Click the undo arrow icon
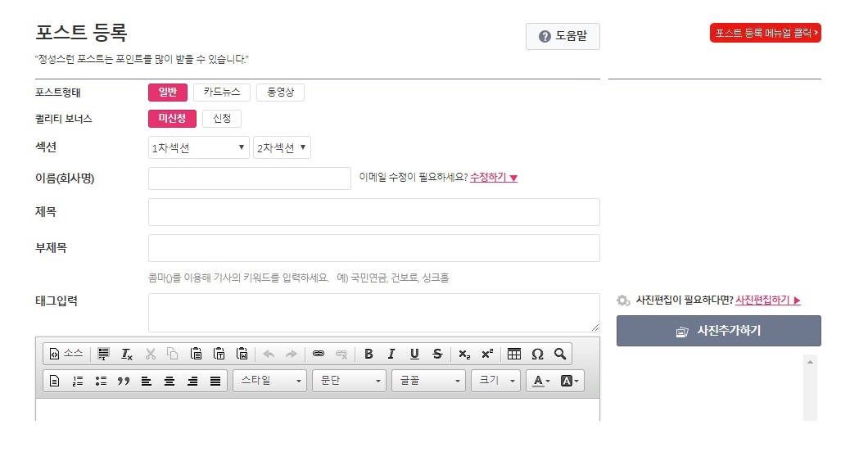This screenshot has height=470, width=868. click(x=269, y=354)
